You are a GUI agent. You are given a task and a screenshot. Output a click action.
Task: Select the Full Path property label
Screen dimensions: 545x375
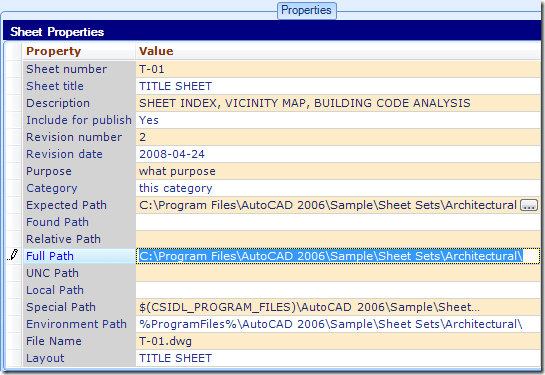pos(50,256)
